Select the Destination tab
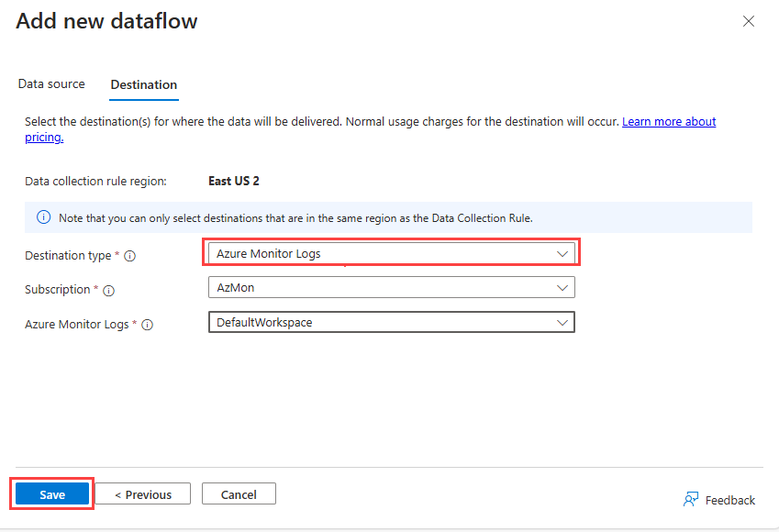This screenshot has height=532, width=779. (x=144, y=85)
